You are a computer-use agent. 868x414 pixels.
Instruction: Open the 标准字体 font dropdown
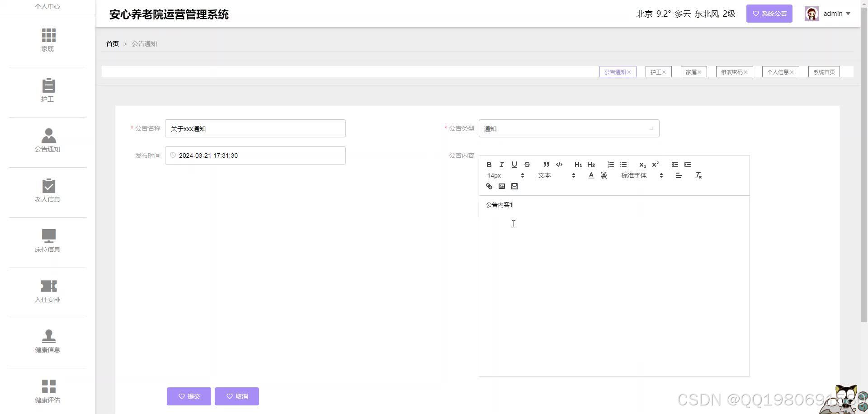point(642,175)
